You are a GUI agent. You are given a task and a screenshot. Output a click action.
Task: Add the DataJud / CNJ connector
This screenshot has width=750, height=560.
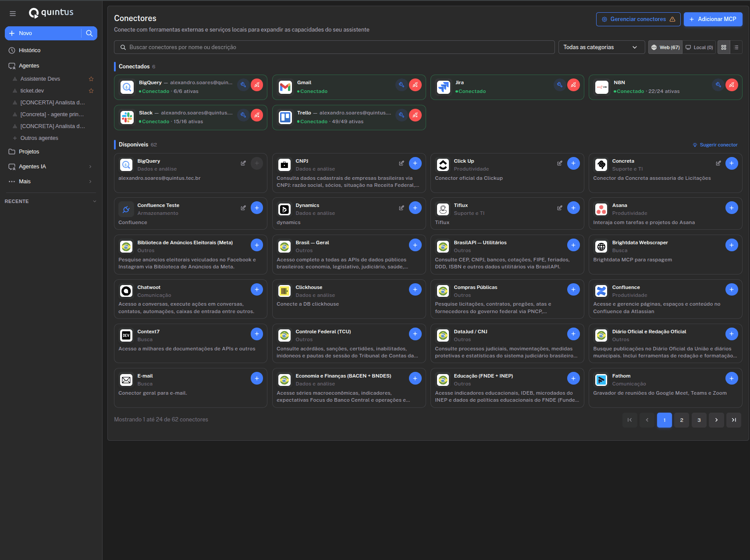(x=573, y=334)
